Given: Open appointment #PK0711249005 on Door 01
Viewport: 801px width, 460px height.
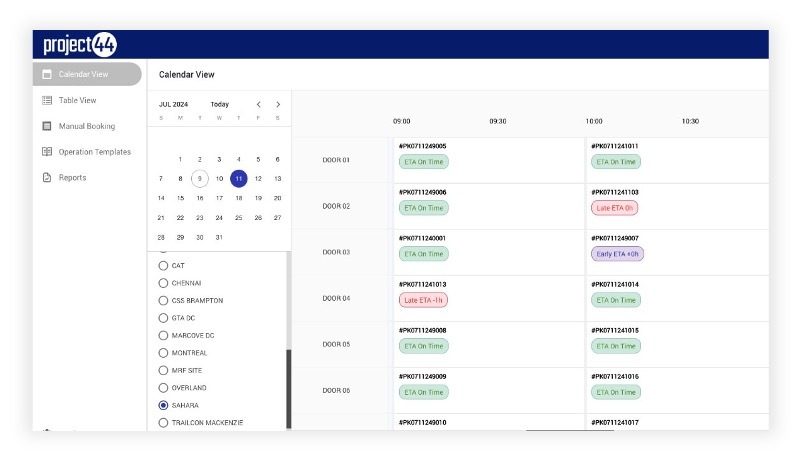Looking at the screenshot, I should (x=422, y=146).
